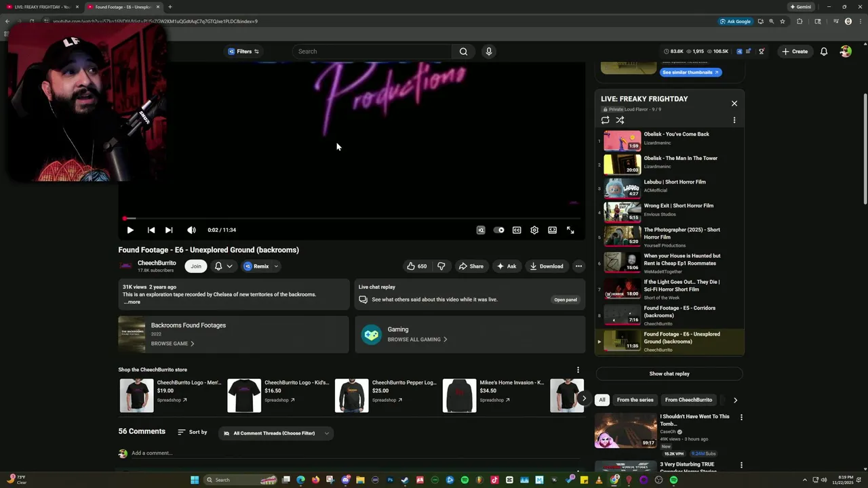The height and width of the screenshot is (488, 868).
Task: Advance the merch shelf right arrow
Action: pos(583,399)
